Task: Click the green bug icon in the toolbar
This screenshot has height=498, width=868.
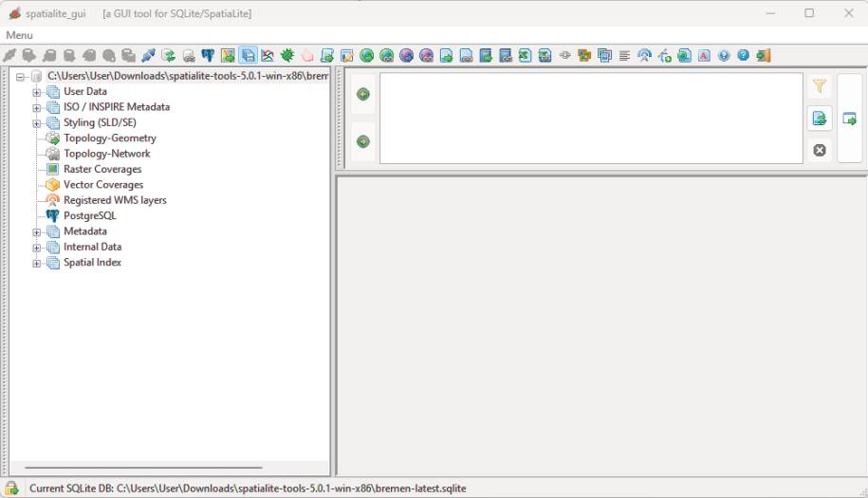Action: 287,55
